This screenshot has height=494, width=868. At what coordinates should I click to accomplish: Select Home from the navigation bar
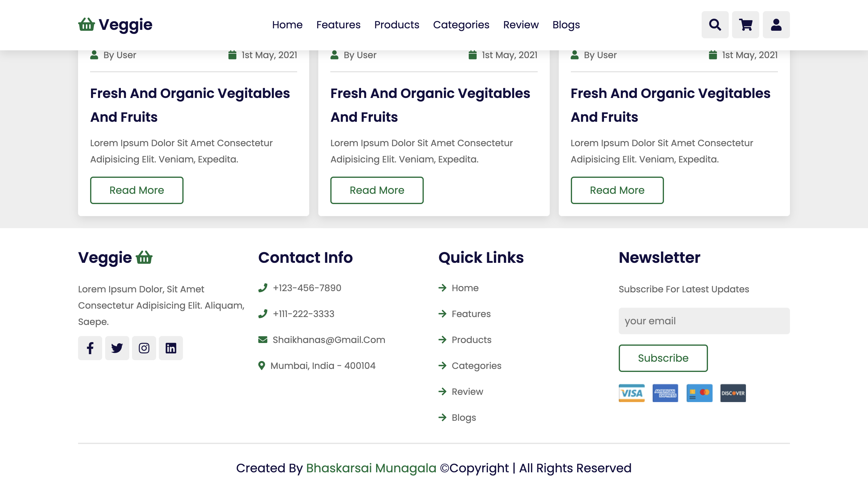pos(287,25)
